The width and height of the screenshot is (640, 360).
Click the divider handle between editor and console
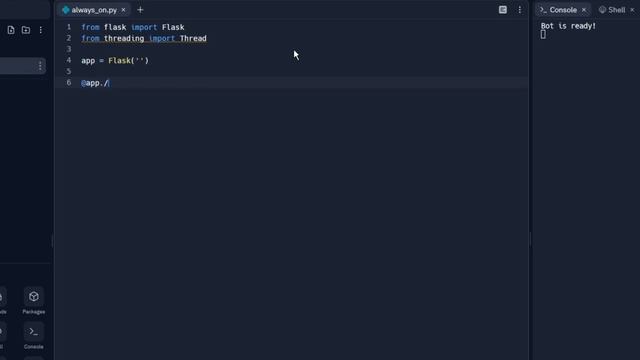pos(530,240)
